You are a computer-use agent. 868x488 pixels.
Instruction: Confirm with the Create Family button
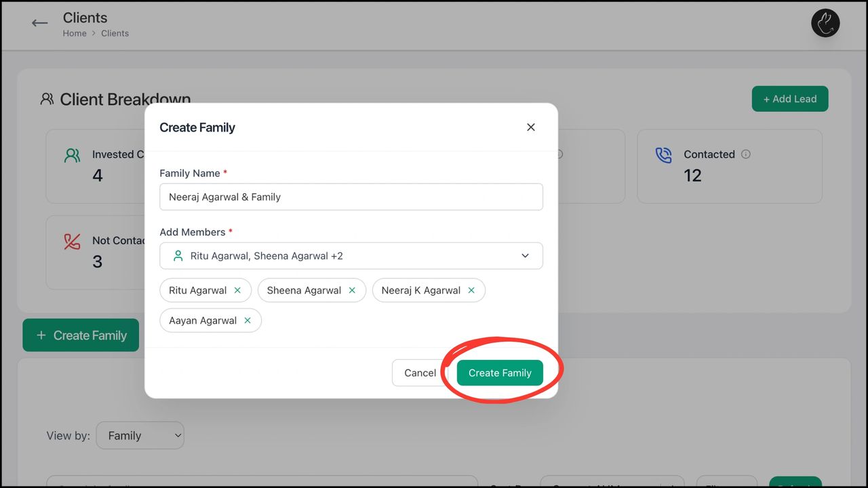point(500,373)
